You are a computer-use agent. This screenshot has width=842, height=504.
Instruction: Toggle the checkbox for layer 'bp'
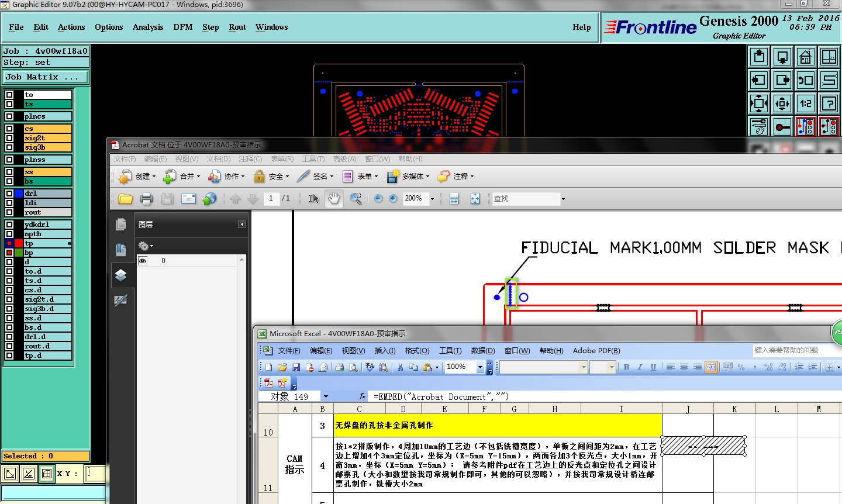coord(9,253)
